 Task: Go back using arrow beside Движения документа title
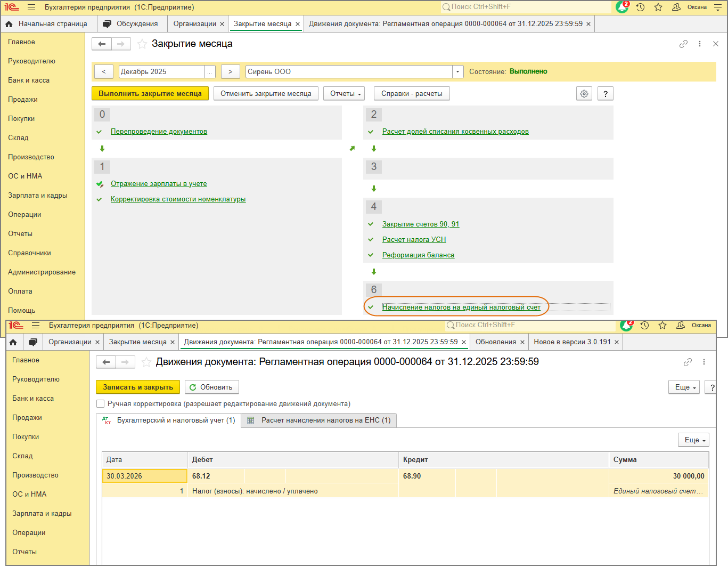[x=106, y=362]
